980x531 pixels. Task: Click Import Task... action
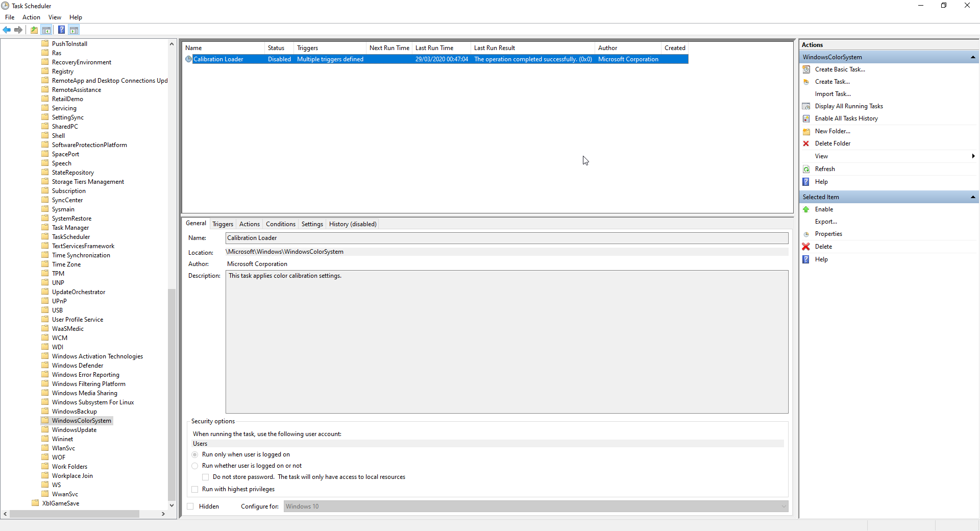pyautogui.click(x=833, y=94)
